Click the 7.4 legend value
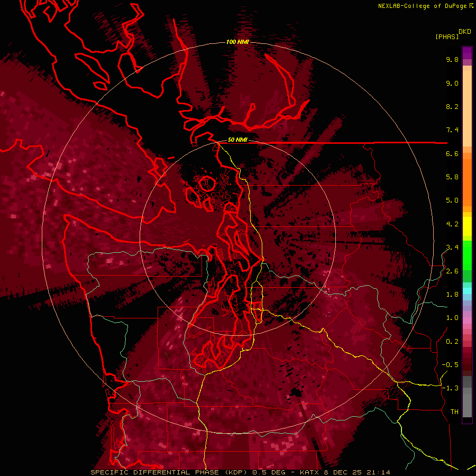The height and width of the screenshot is (476, 476). [452, 130]
